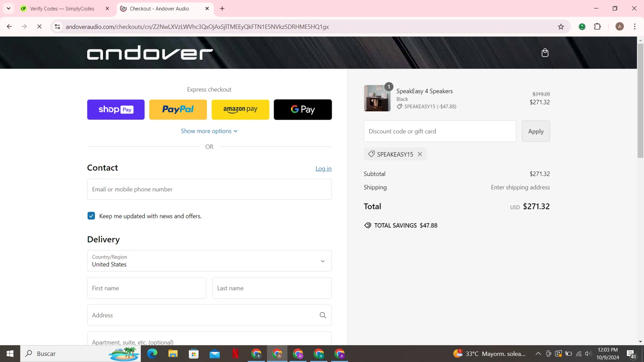Go back to the previous page

pyautogui.click(x=9, y=27)
